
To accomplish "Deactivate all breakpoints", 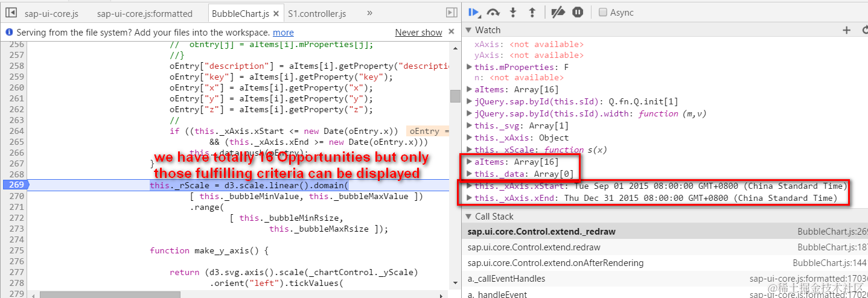I will (558, 12).
